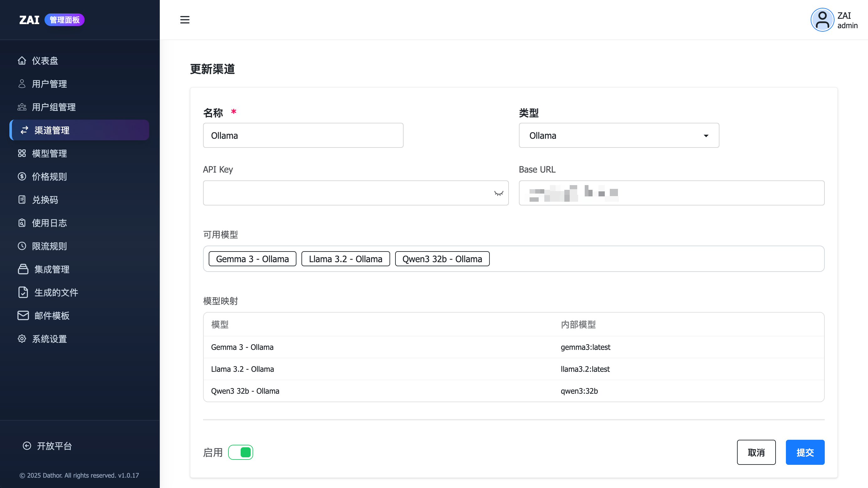Click the hamburger menu icon
The image size is (868, 488).
coord(185,19)
